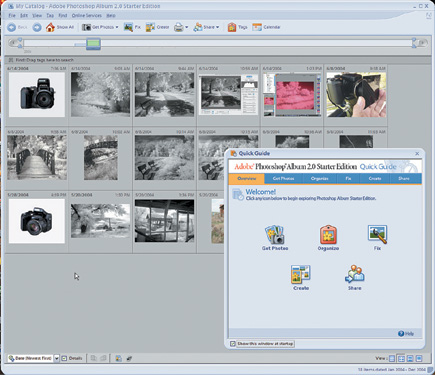Open the Date (Newest First) sort dropdown

(x=56, y=358)
